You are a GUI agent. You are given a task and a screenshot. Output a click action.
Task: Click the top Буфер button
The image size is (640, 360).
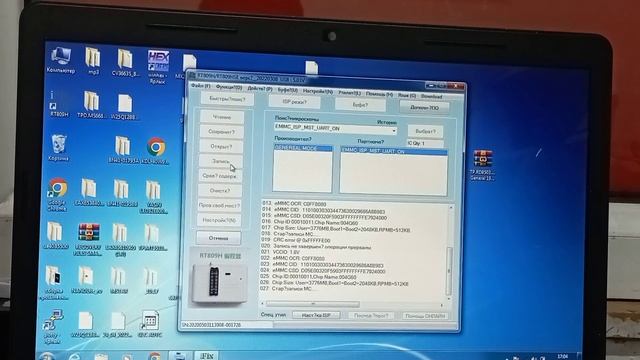coord(360,104)
